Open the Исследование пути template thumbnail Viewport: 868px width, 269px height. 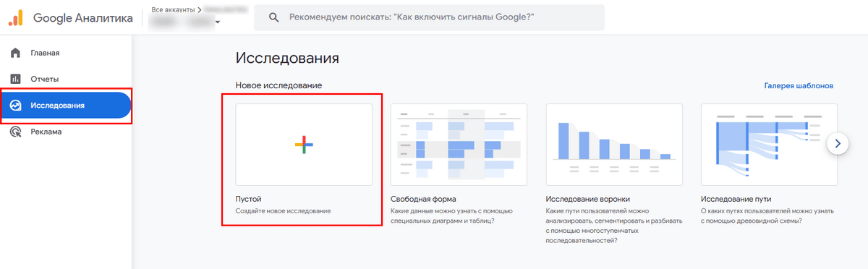click(x=769, y=144)
